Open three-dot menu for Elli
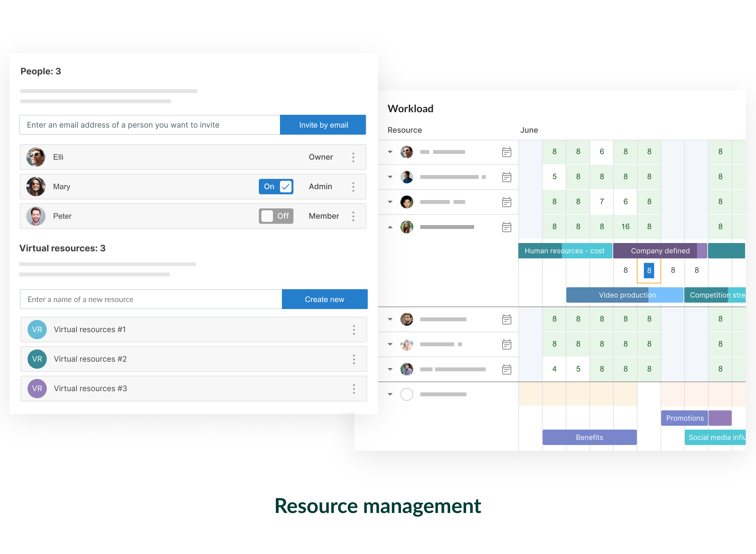The image size is (756, 554). (x=353, y=157)
